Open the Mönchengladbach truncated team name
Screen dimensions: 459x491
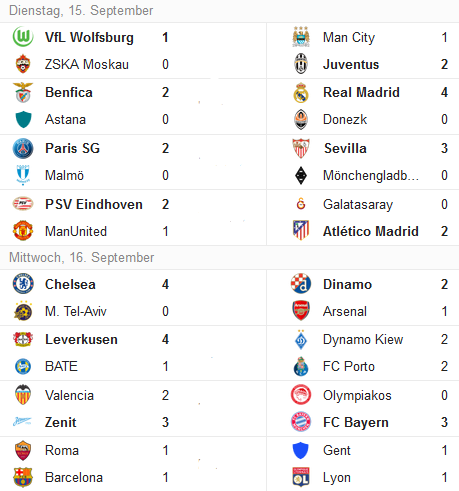pos(371,175)
